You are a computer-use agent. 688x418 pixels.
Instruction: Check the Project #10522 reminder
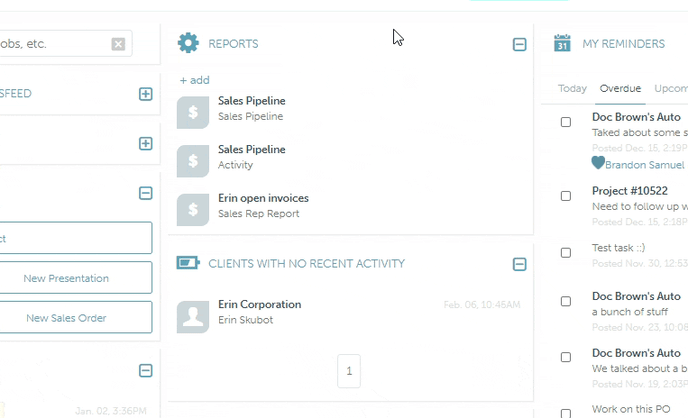coord(566,196)
